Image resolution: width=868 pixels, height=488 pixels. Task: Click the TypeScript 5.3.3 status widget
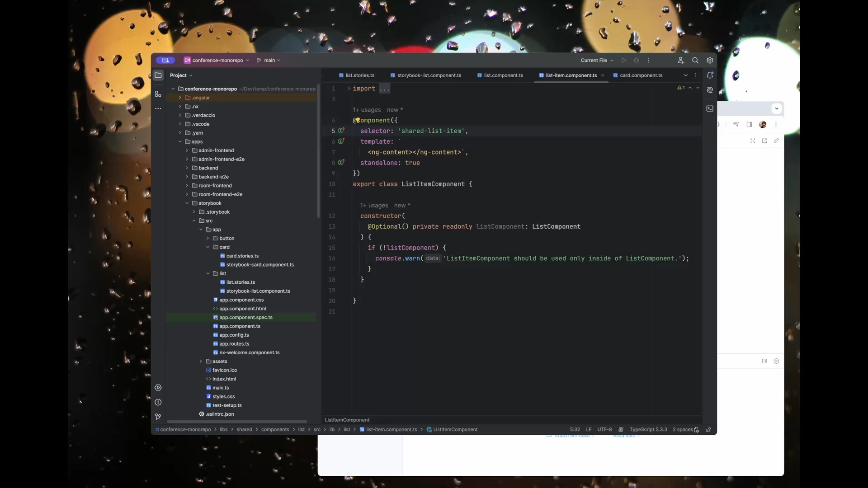pyautogui.click(x=648, y=430)
